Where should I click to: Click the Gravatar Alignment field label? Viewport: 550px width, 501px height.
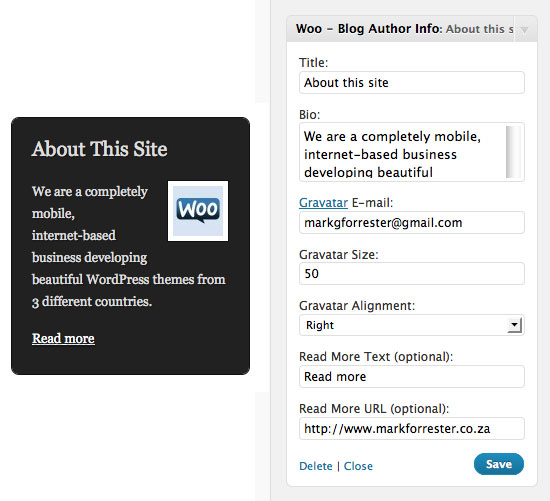pos(357,306)
